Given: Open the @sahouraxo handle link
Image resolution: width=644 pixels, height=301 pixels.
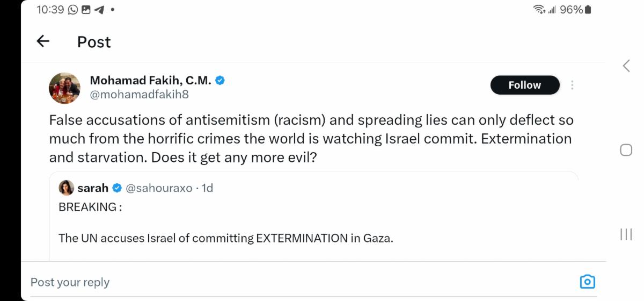Looking at the screenshot, I should (159, 188).
